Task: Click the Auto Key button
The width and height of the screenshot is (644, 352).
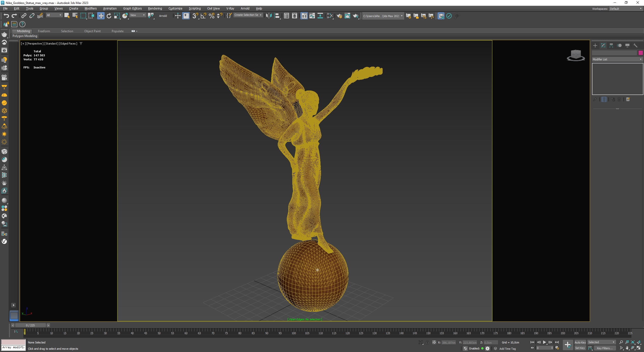Action: (580, 342)
